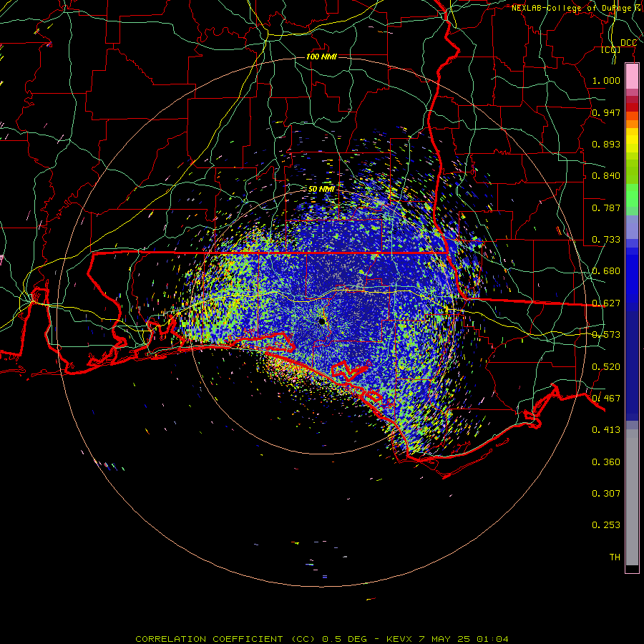Image resolution: width=644 pixels, height=644 pixels.
Task: Click the Correlation Coefficient caption at the bottom
Action: [x=322, y=639]
